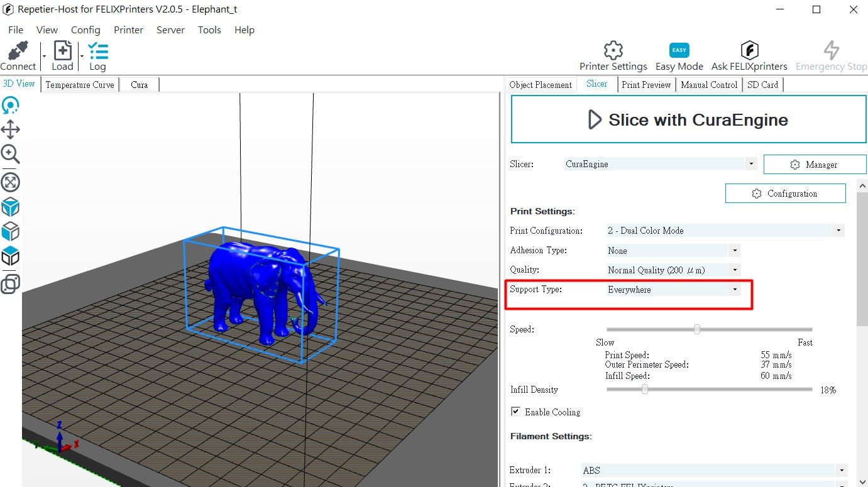
Task: Click the second cube view icon
Action: (x=11, y=231)
